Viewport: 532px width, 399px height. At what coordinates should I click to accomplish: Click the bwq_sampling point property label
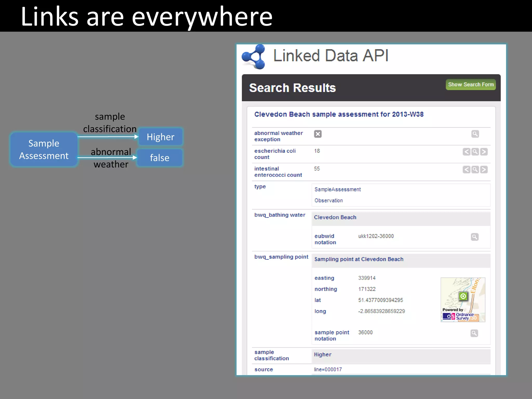tap(281, 257)
